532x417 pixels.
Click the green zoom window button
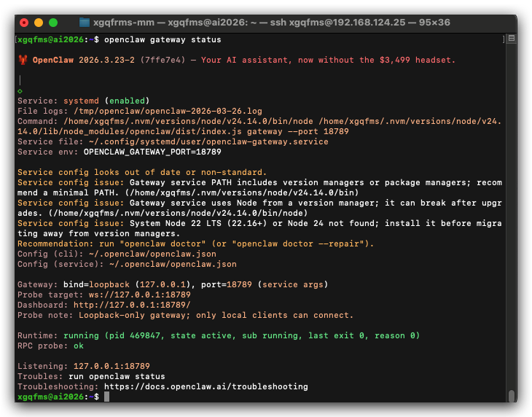pos(53,23)
